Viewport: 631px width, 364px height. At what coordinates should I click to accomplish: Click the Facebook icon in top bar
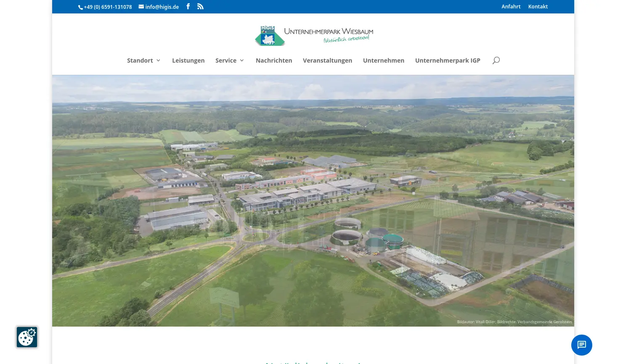[188, 6]
